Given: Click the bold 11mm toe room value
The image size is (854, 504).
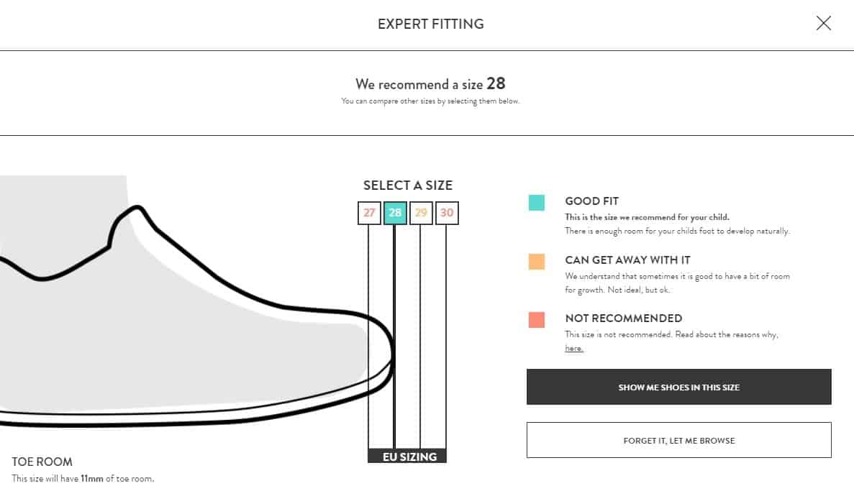Looking at the screenshot, I should (92, 478).
